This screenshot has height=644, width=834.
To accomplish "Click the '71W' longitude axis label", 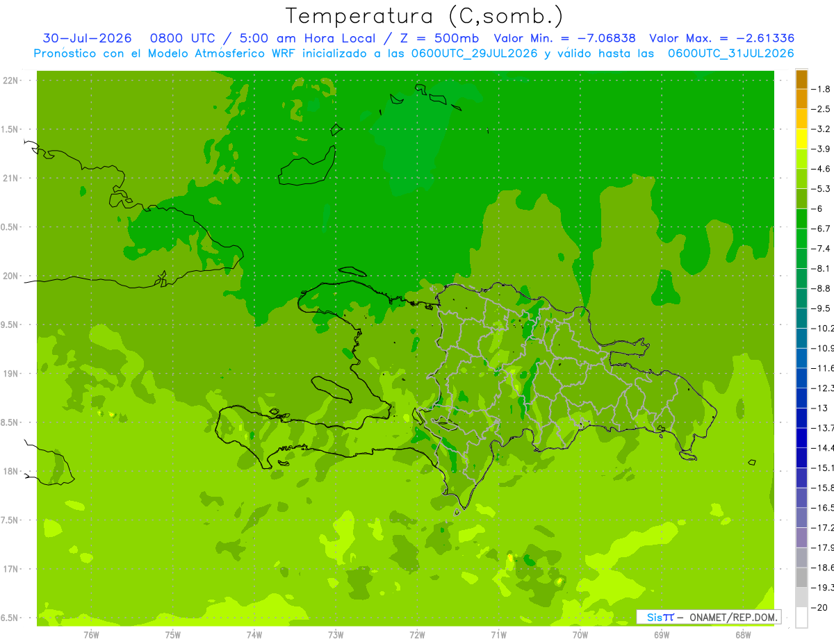I will [498, 635].
